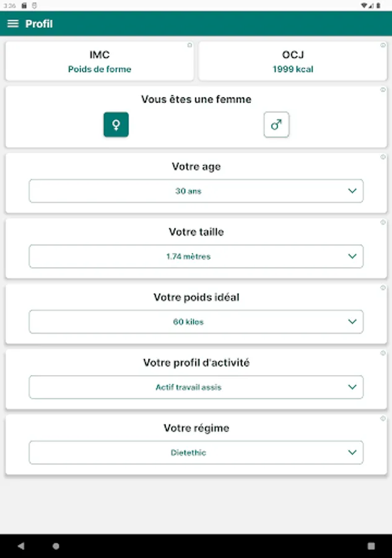392x558 pixels.
Task: Open ideal weight dropdown showing 60 kilos
Action: (x=196, y=322)
